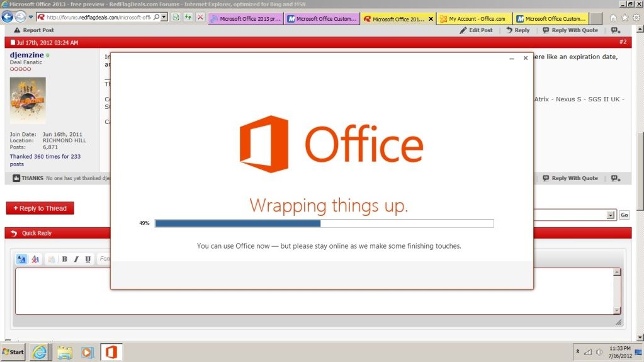This screenshot has width=644, height=362.
Task: Close the Office installer dialog
Action: click(525, 58)
